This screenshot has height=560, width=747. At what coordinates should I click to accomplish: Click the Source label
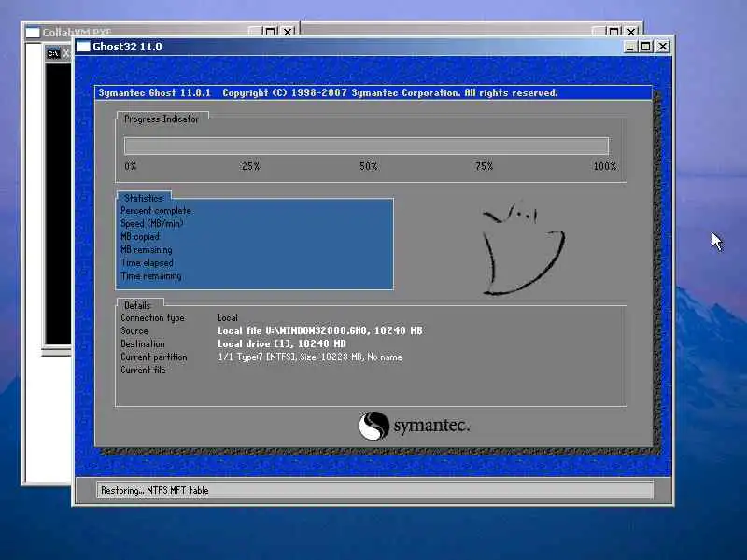click(134, 330)
